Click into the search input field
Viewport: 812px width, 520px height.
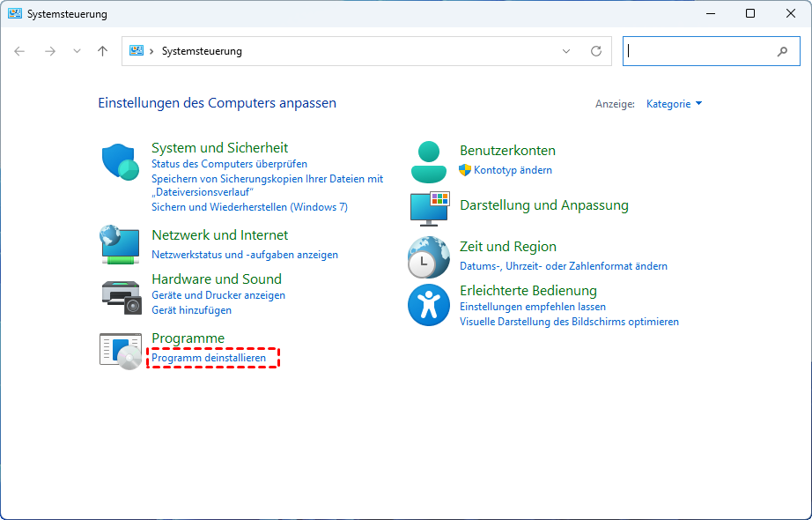700,51
